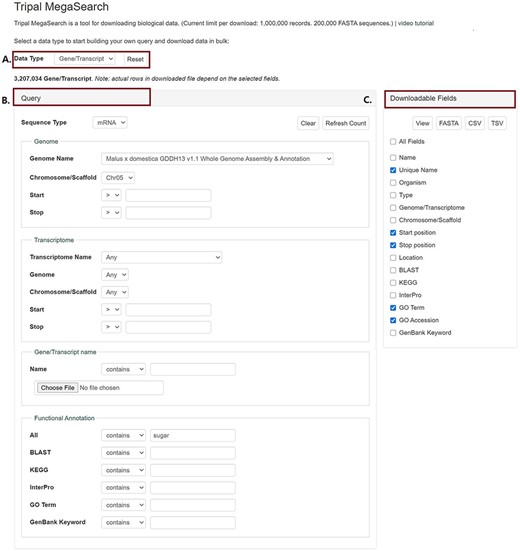Open the GO Term contains dropdown
Viewport: 520px width, 551px height.
(123, 505)
